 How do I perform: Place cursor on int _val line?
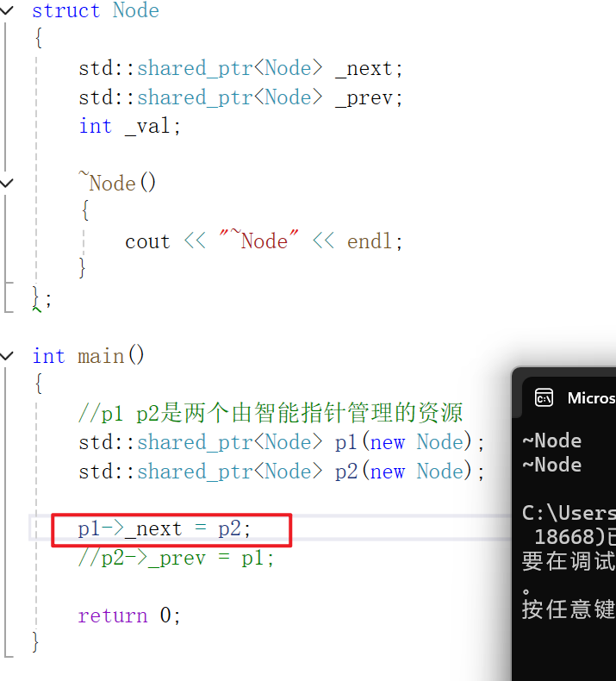[129, 127]
